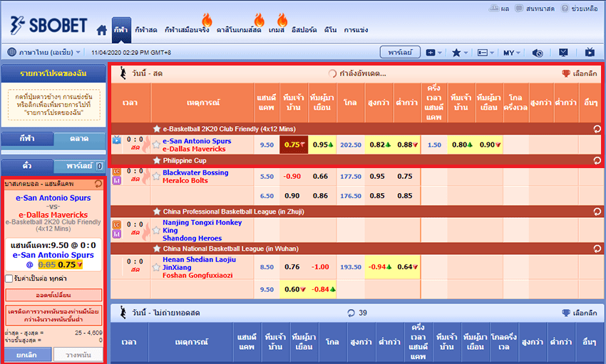Open the layout view dropdown in toolbar
Viewport: 606px width, 364px height.
[x=486, y=53]
